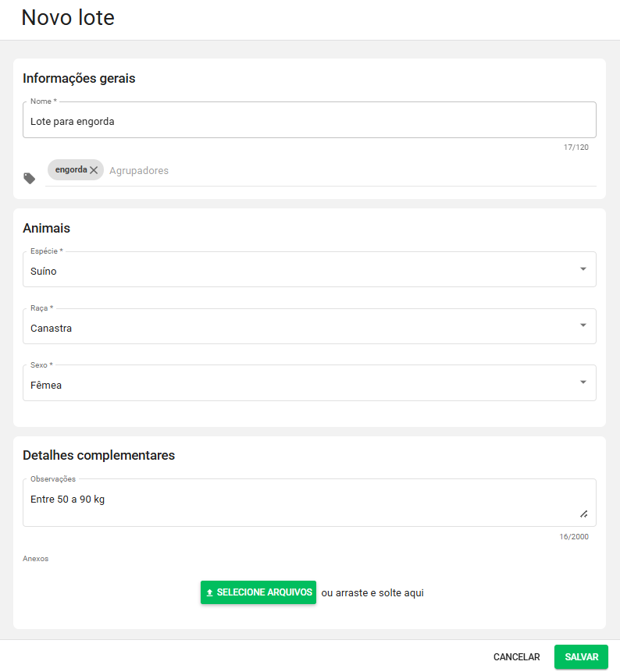Screen dimensions: 620x672
Task: Focus the Nome text field
Action: point(308,121)
